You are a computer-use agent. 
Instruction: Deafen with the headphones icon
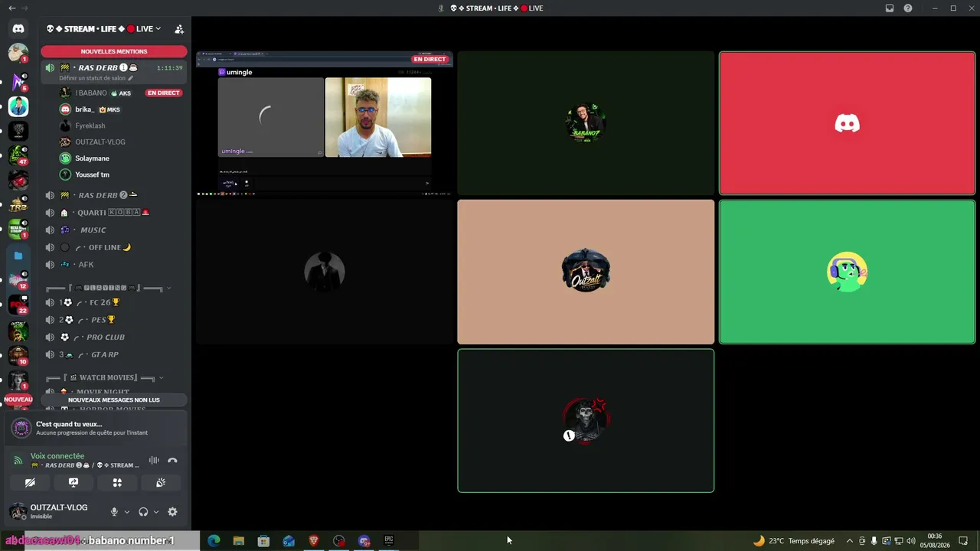pyautogui.click(x=143, y=512)
